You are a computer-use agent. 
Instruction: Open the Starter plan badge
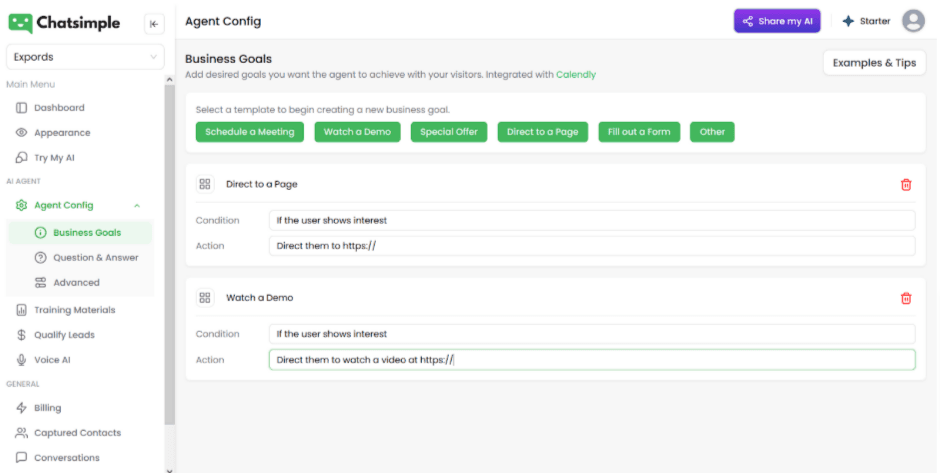pyautogui.click(x=866, y=21)
